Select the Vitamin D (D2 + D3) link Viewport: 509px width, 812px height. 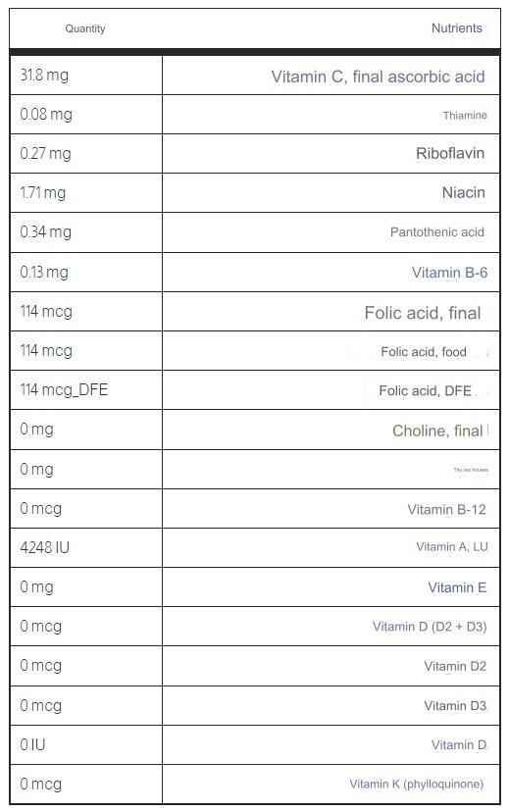tap(430, 627)
